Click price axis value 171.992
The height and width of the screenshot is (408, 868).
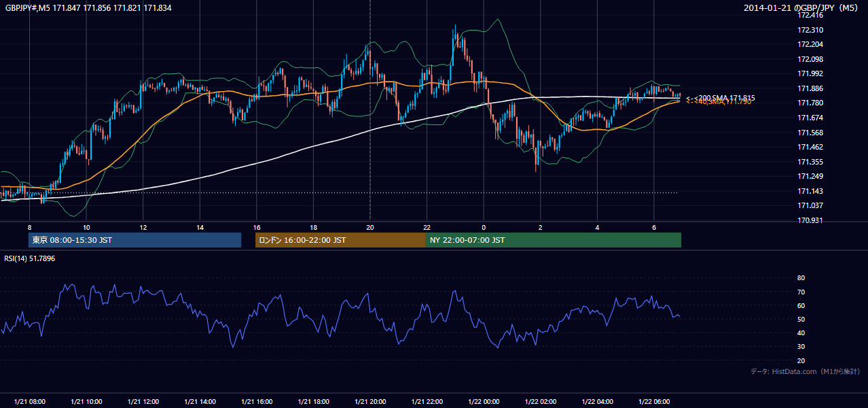pos(811,73)
